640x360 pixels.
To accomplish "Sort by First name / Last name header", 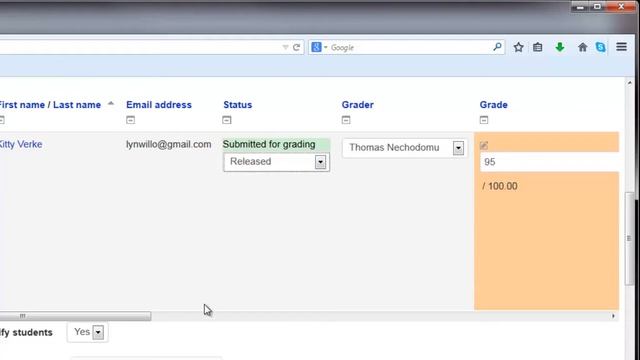I will 50,105.
